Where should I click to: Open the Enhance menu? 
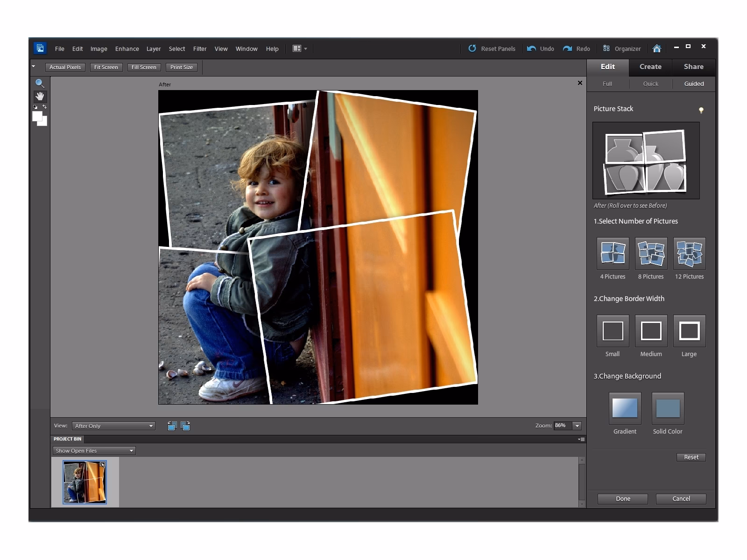(x=127, y=49)
